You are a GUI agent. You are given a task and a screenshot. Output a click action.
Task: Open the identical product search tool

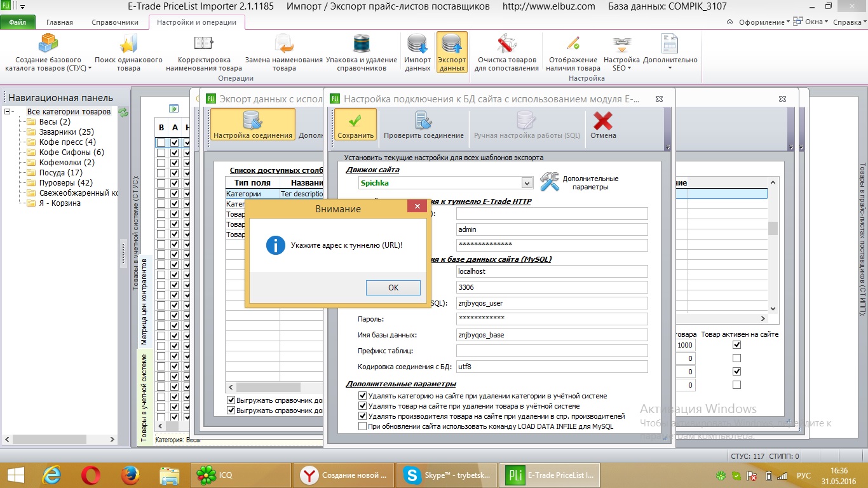click(128, 43)
